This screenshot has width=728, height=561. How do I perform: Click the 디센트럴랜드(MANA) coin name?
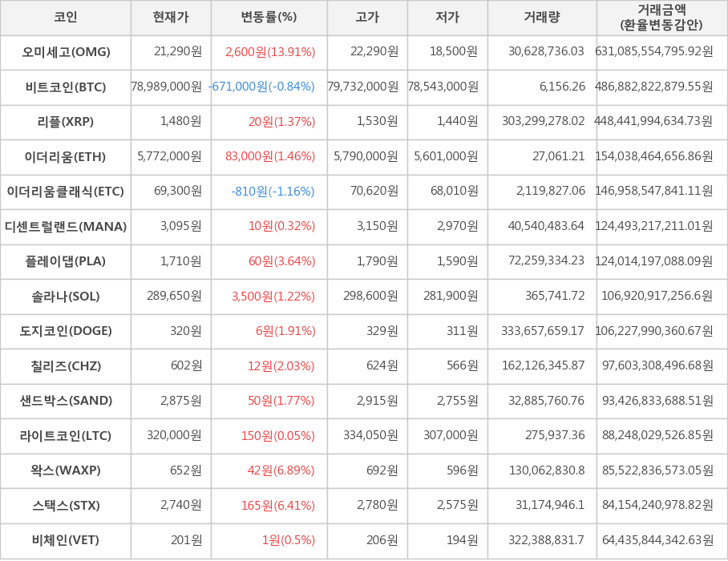click(x=66, y=226)
